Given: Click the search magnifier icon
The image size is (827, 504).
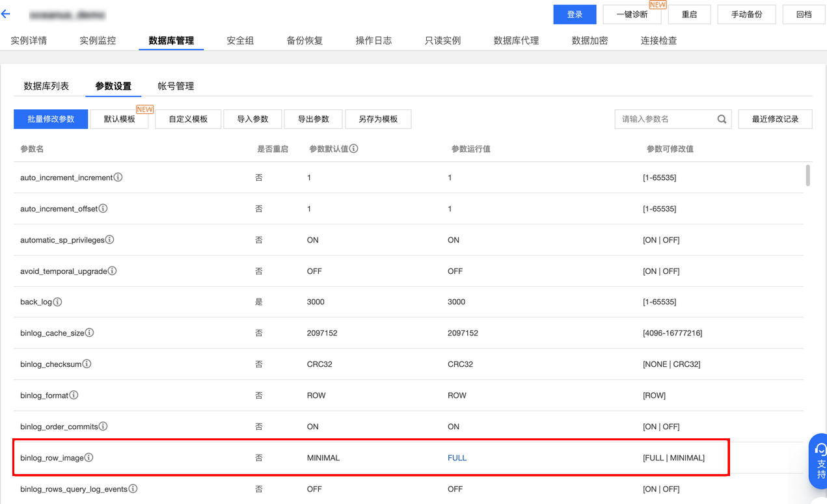Looking at the screenshot, I should 722,119.
